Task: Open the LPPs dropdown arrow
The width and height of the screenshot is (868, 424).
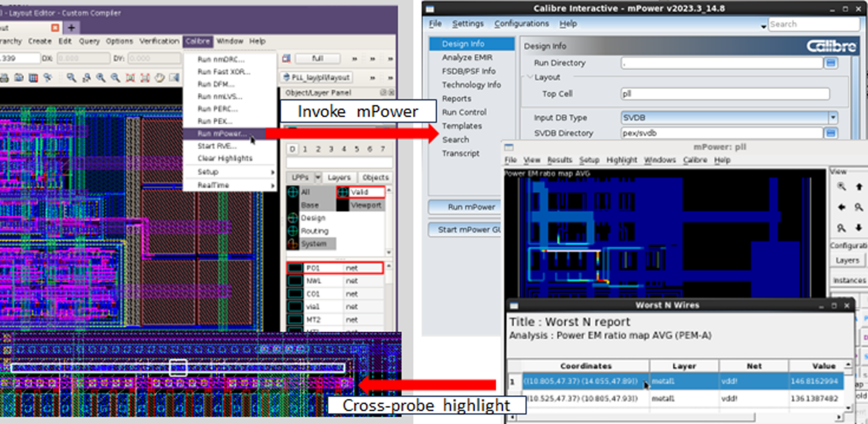Action: click(x=319, y=177)
